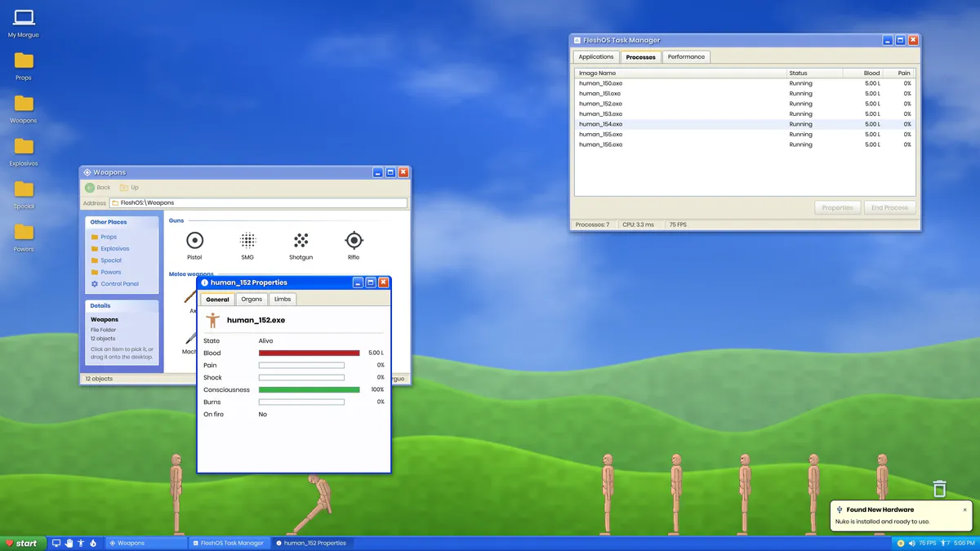Switch to the Applications tab in Task Manager

point(596,57)
